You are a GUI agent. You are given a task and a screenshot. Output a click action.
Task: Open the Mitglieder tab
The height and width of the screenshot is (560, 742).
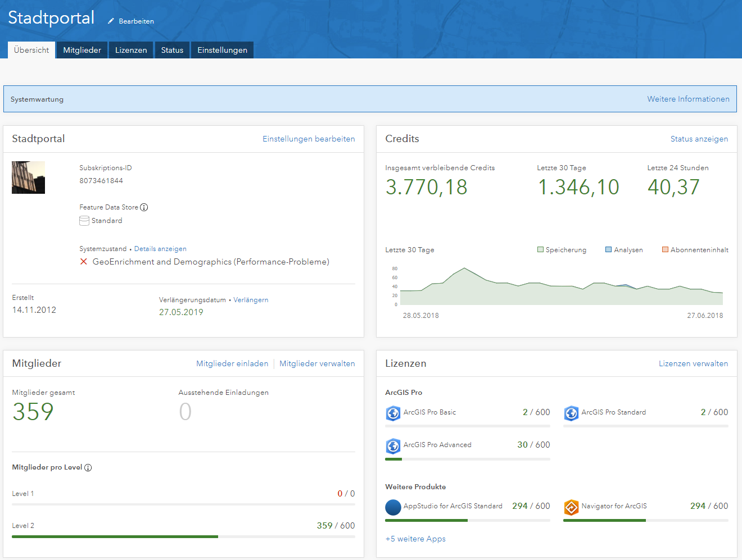tap(82, 50)
